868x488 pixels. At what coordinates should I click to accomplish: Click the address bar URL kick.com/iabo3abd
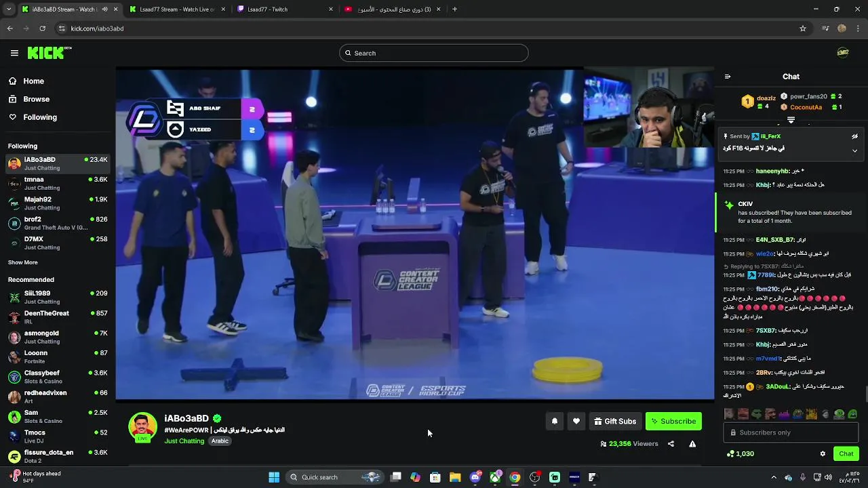[97, 28]
